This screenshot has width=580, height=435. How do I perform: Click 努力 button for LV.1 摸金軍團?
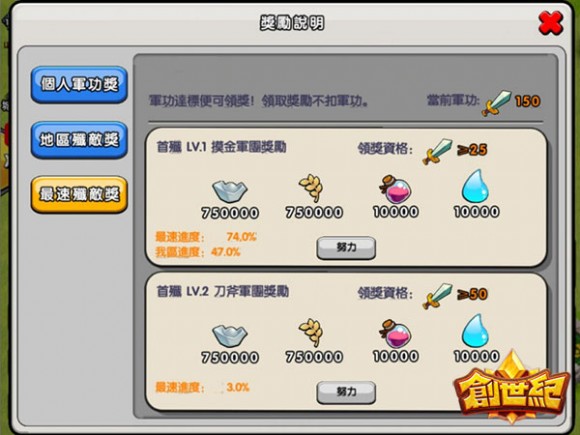(346, 247)
